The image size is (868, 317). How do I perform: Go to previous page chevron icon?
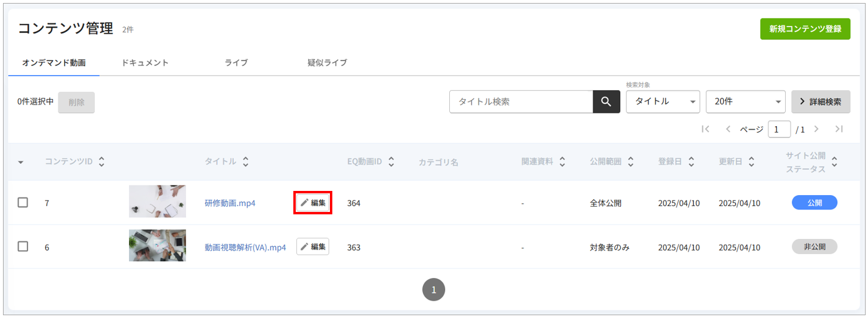point(728,129)
